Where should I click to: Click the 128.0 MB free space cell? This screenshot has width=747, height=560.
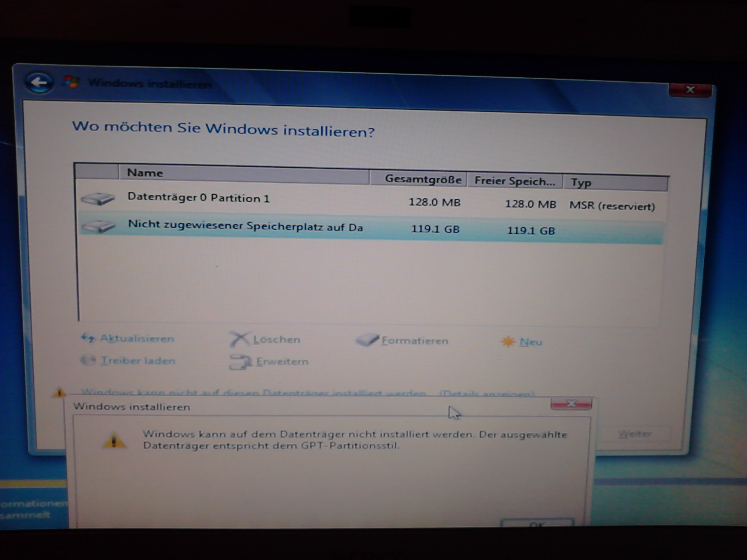point(530,204)
